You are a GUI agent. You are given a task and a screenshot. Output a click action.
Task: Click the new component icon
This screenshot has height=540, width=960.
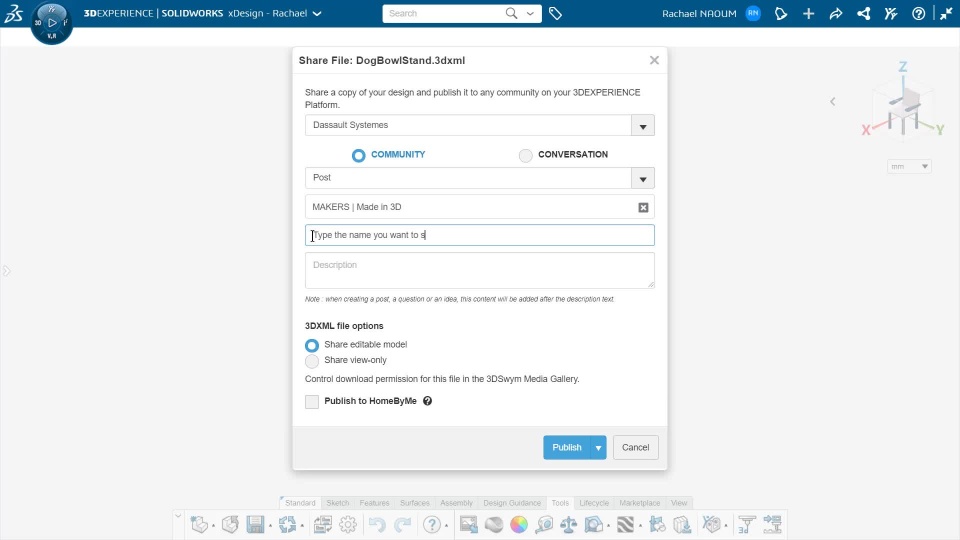pyautogui.click(x=199, y=525)
